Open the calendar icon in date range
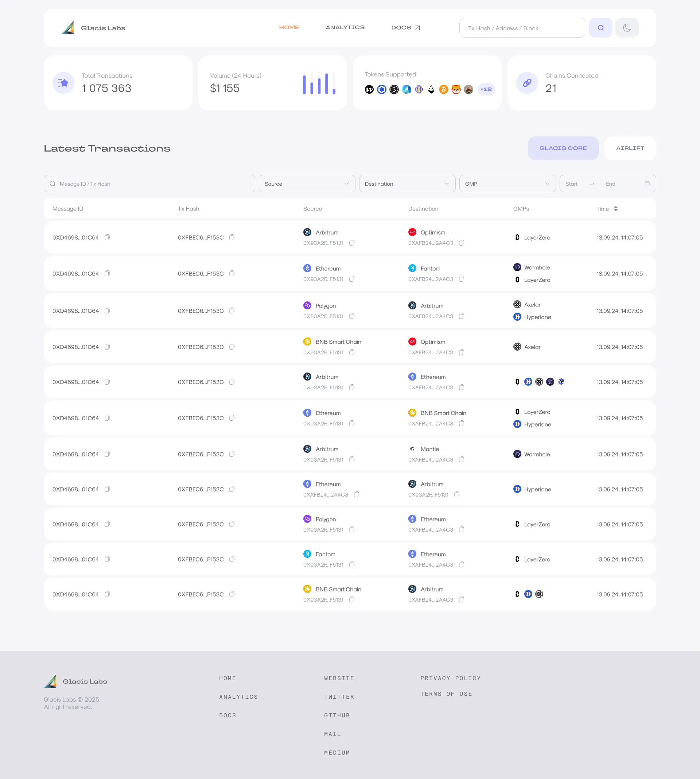Image resolution: width=700 pixels, height=779 pixels. (x=647, y=184)
